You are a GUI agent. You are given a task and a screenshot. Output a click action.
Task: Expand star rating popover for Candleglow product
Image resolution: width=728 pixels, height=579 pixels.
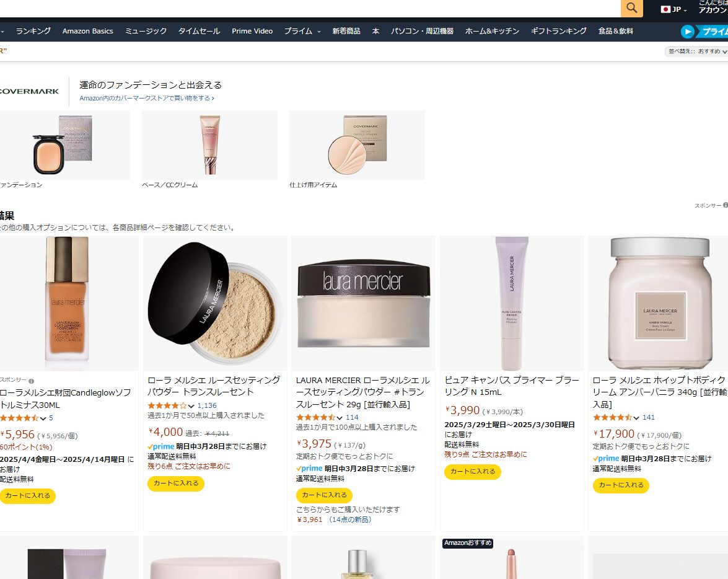[x=23, y=418]
